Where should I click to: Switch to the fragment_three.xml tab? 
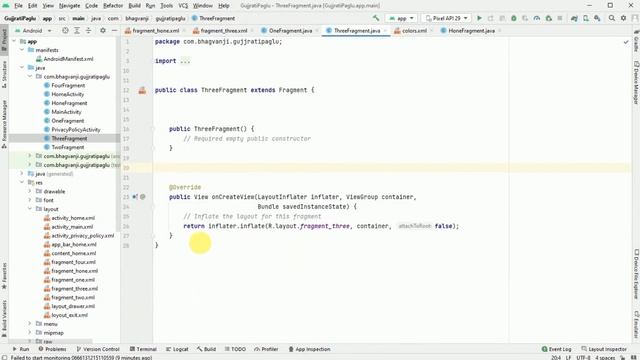[224, 31]
